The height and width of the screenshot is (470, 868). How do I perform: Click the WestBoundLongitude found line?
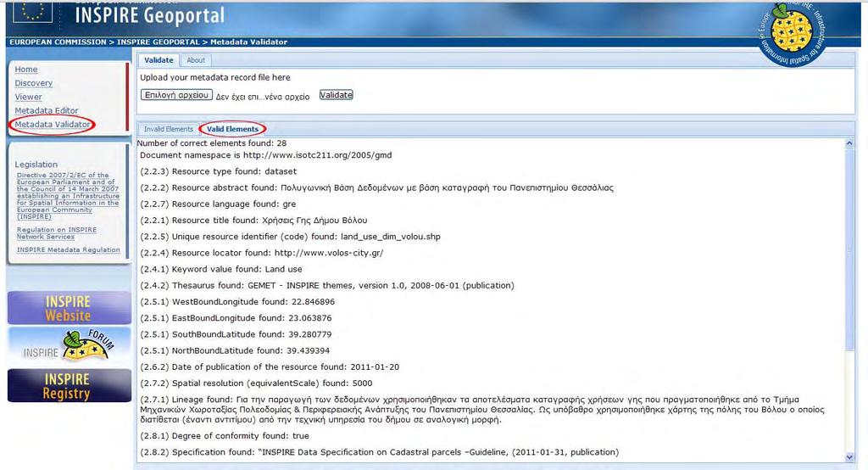237,302
